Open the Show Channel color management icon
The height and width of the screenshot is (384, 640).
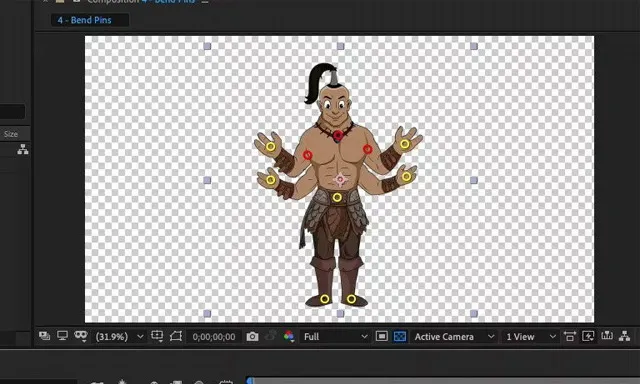coord(289,336)
